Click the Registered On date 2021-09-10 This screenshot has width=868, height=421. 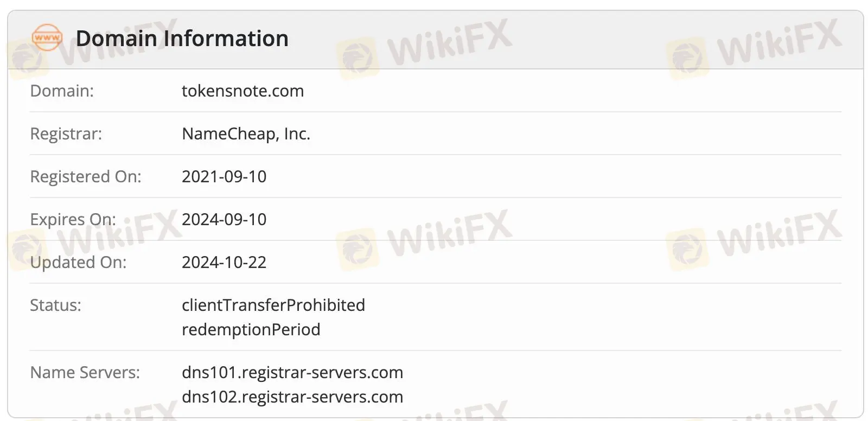[x=224, y=176]
